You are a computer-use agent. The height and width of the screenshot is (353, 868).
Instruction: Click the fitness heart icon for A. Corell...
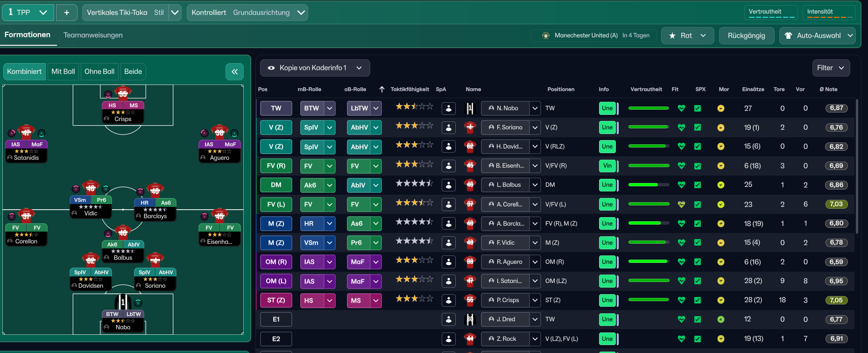(x=681, y=204)
